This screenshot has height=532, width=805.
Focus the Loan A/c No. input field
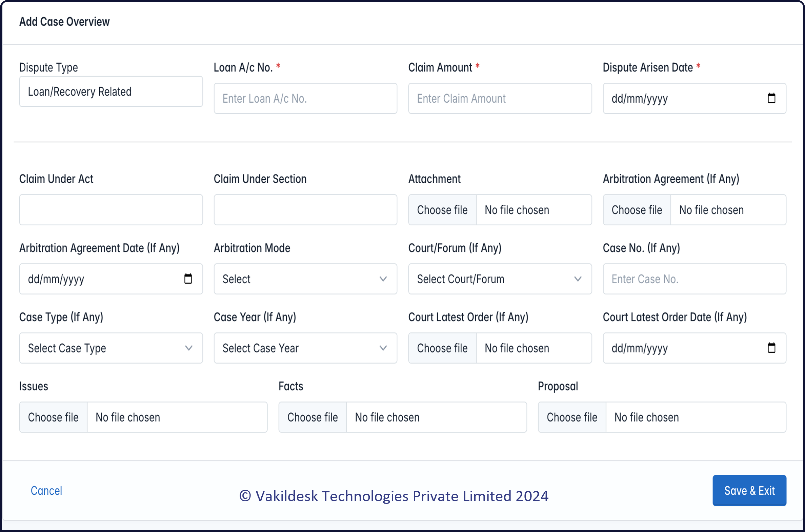[305, 98]
